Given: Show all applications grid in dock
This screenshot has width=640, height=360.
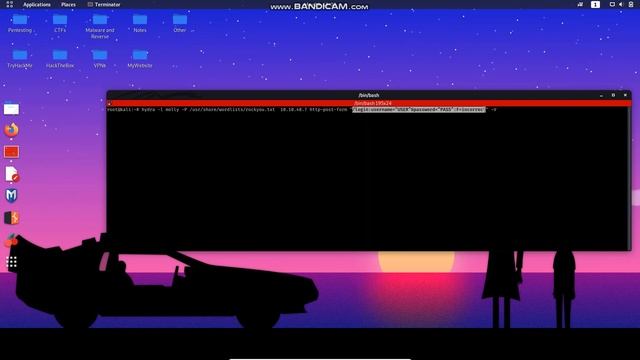Looking at the screenshot, I should point(11,262).
